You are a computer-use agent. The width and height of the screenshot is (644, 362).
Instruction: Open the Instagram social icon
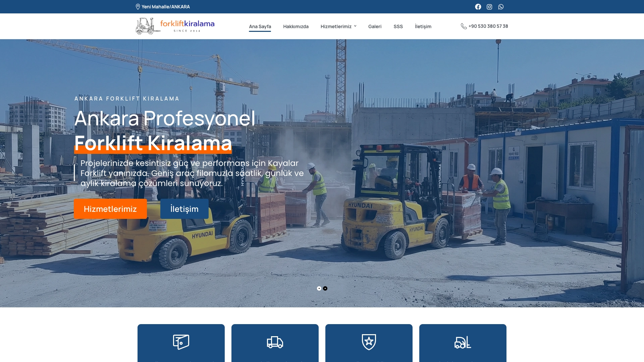point(489,7)
